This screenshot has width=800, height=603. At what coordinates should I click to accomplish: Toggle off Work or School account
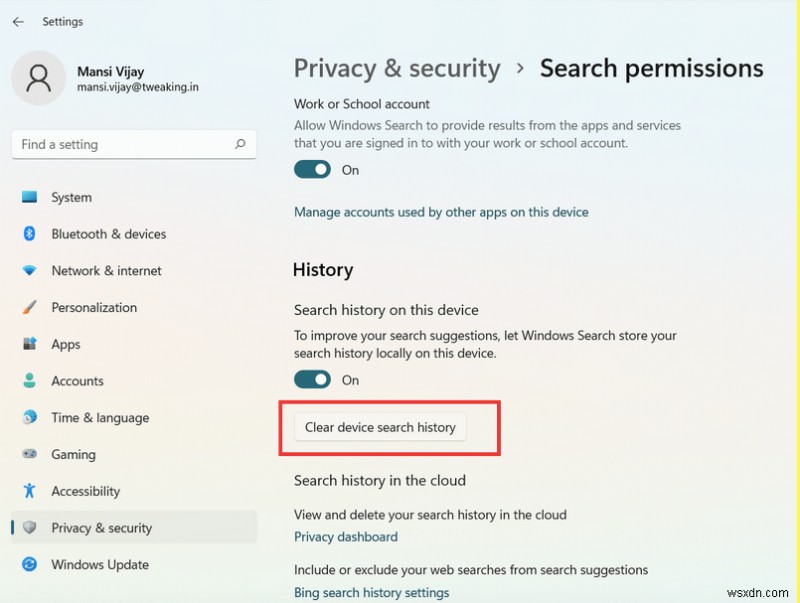click(311, 169)
